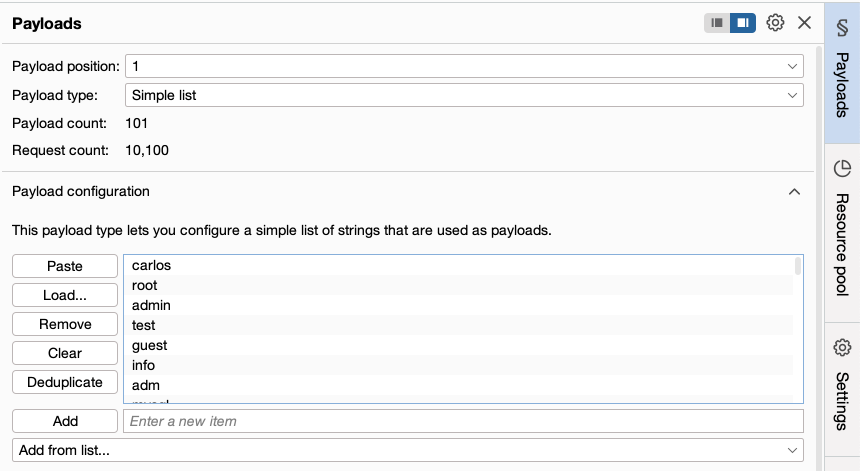This screenshot has height=471, width=860.
Task: Select the carlos payload entry
Action: (459, 265)
